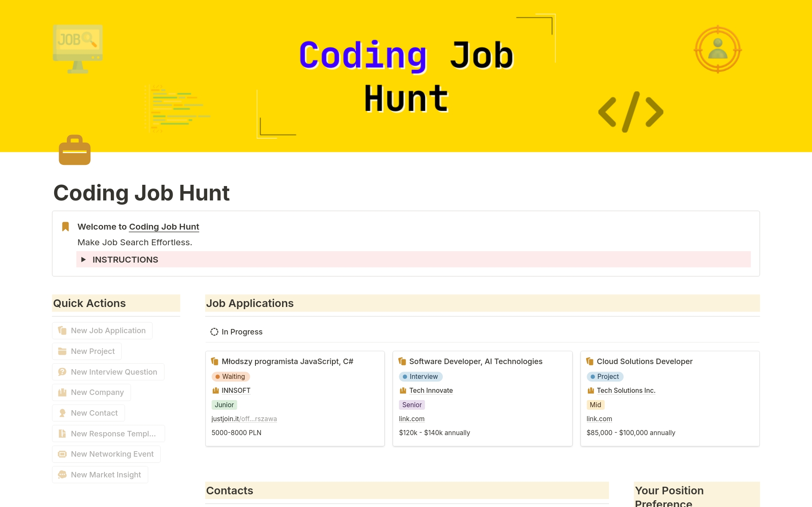Click the Senior level tag
The image size is (812, 507).
click(x=411, y=405)
